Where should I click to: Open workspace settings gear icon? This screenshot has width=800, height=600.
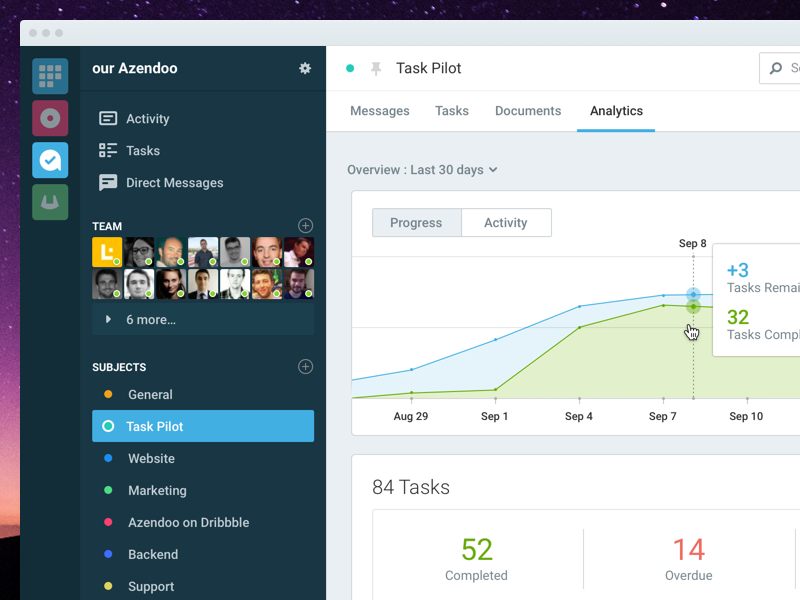point(305,68)
